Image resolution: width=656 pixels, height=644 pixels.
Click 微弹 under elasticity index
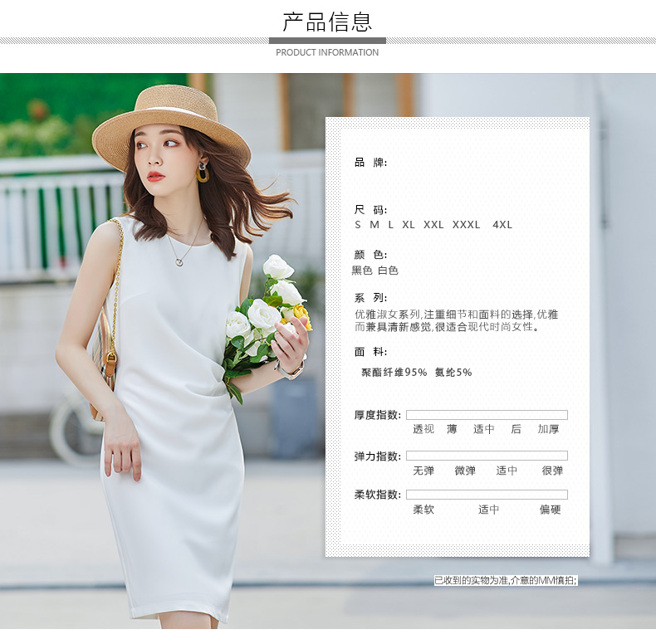[x=465, y=471]
